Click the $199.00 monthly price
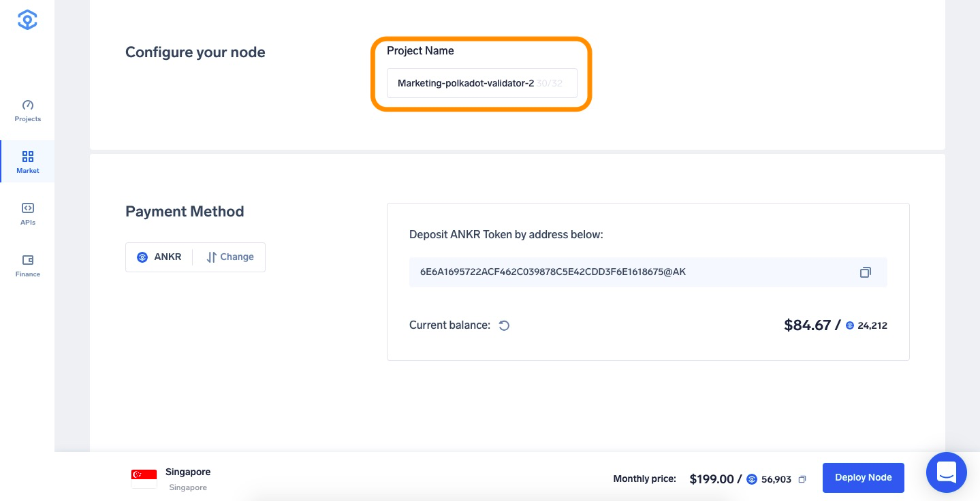The width and height of the screenshot is (980, 501). pos(712,479)
